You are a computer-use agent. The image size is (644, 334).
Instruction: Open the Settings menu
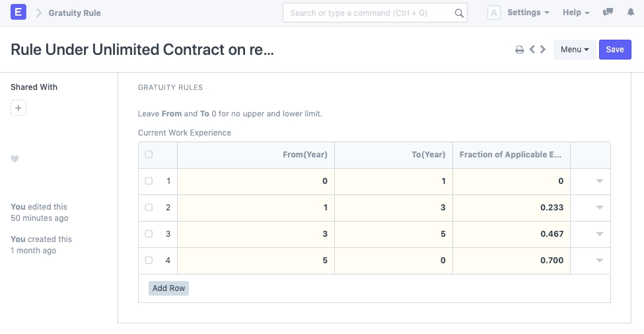[528, 13]
